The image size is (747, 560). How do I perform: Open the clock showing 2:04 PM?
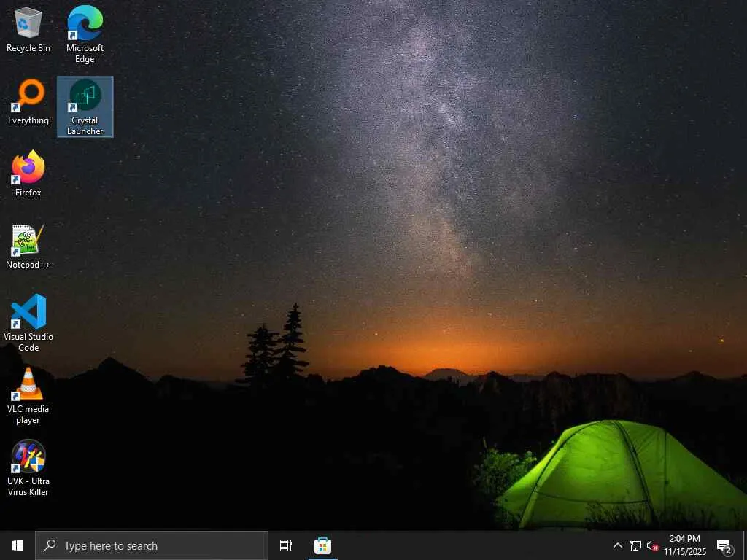[684, 545]
